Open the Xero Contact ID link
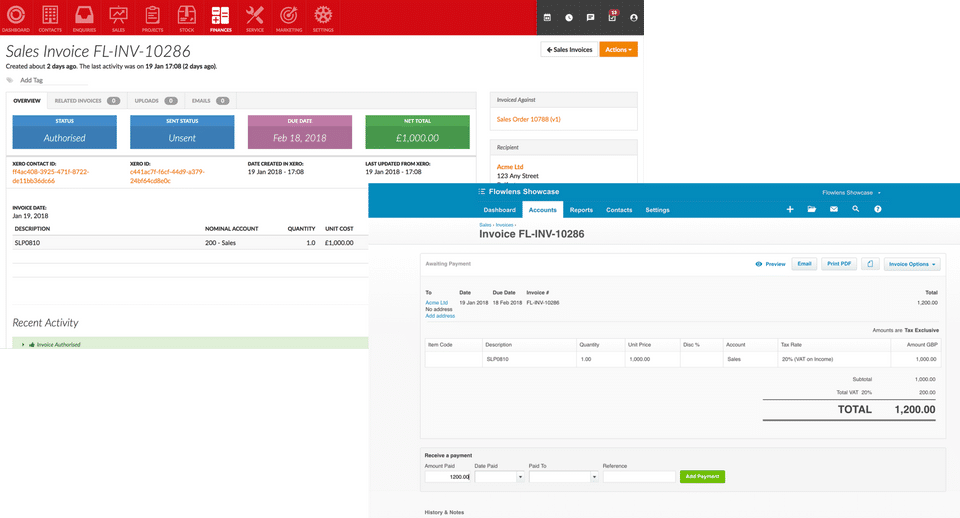This screenshot has height=518, width=960. (51, 176)
